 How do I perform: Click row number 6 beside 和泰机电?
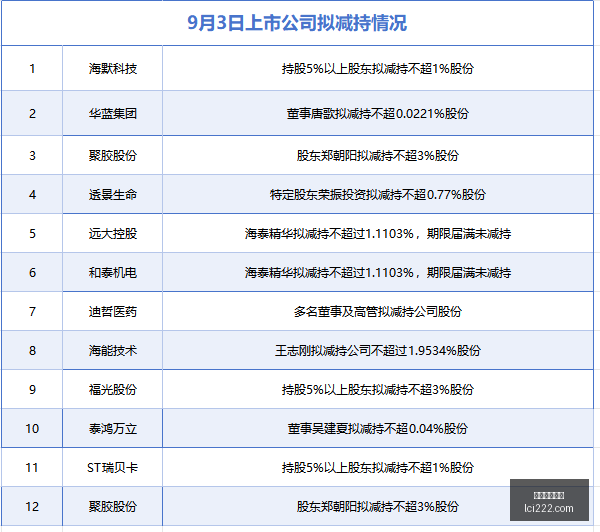(x=32, y=273)
